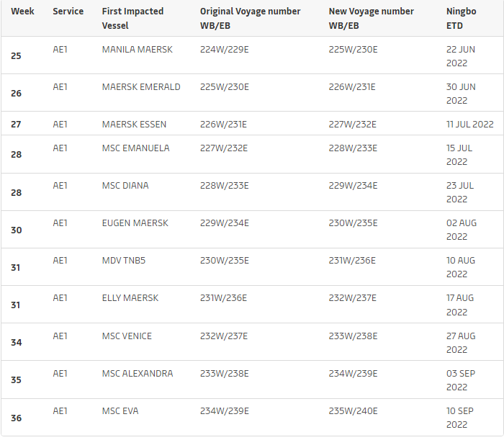Click the New Voyage number WB/EB header

[371, 18]
